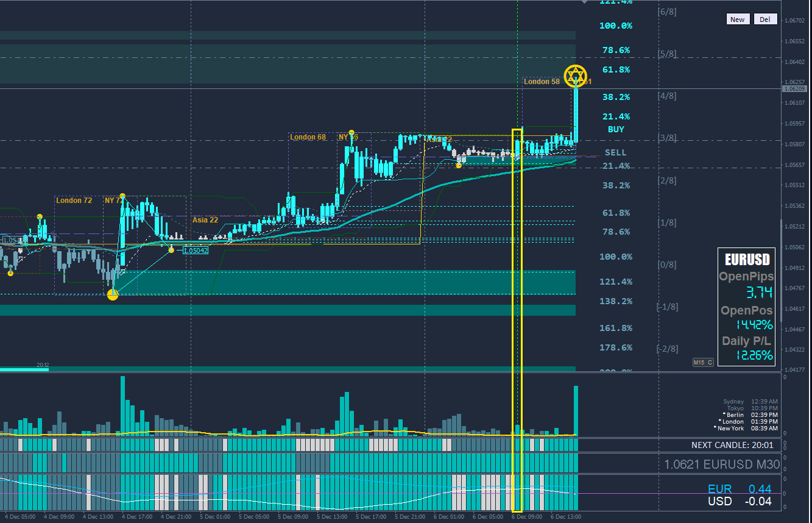The width and height of the screenshot is (812, 523).
Task: Click the NEXT CANDLE: 20:01 countdown
Action: [x=732, y=446]
